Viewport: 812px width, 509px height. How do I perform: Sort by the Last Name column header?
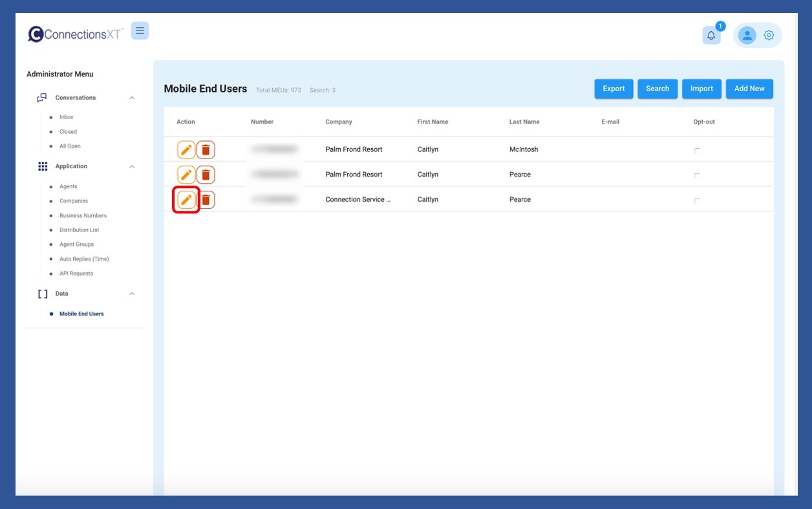[x=524, y=122]
